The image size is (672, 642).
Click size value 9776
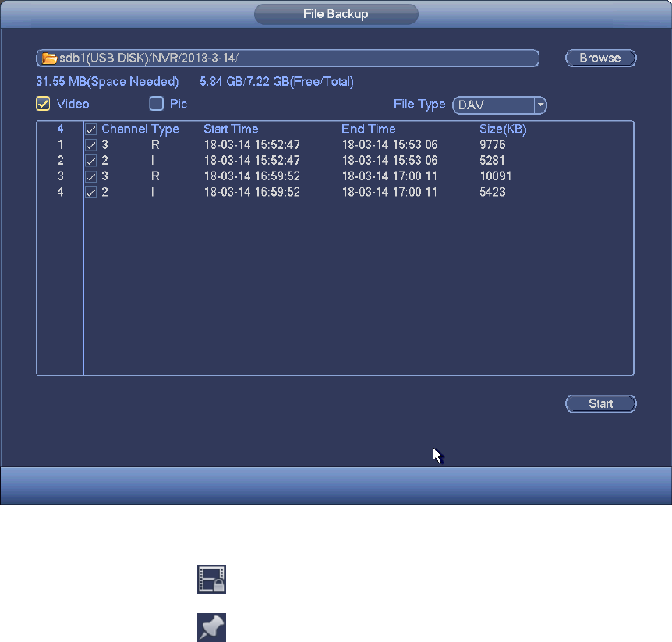tap(493, 145)
